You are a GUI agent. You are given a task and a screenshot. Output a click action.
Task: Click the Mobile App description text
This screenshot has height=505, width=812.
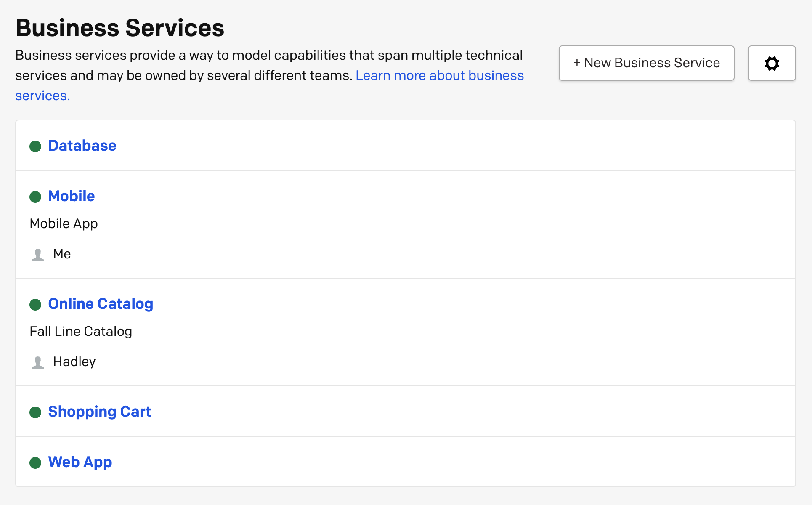[64, 224]
